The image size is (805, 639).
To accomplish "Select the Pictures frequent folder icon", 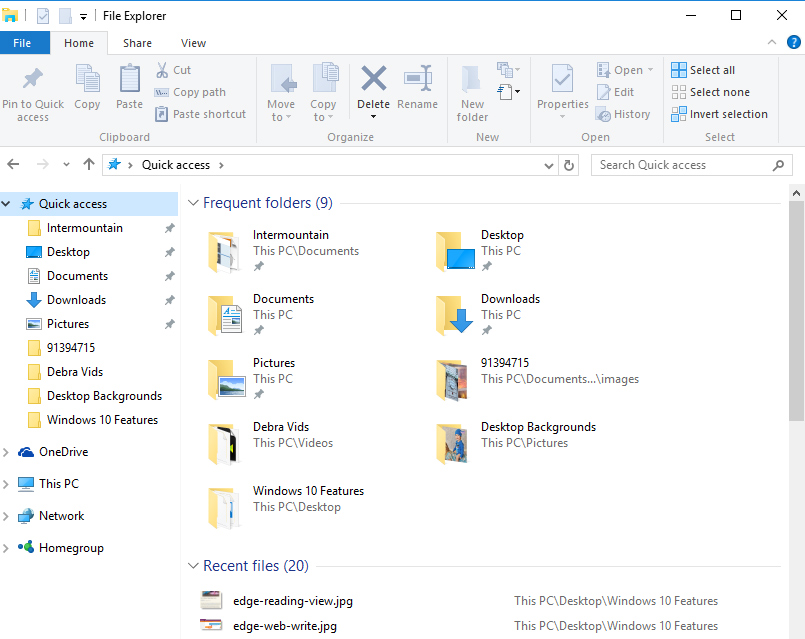I will click(x=226, y=379).
